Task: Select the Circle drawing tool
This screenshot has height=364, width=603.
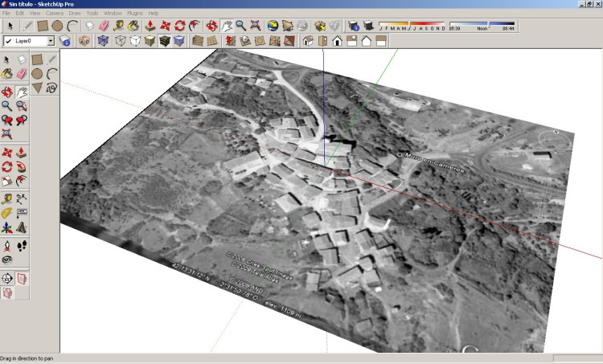Action: pos(57,26)
